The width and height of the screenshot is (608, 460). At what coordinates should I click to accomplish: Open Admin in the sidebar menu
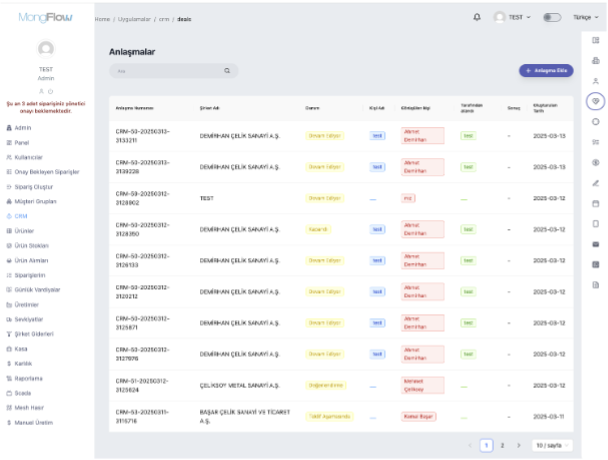(x=23, y=128)
